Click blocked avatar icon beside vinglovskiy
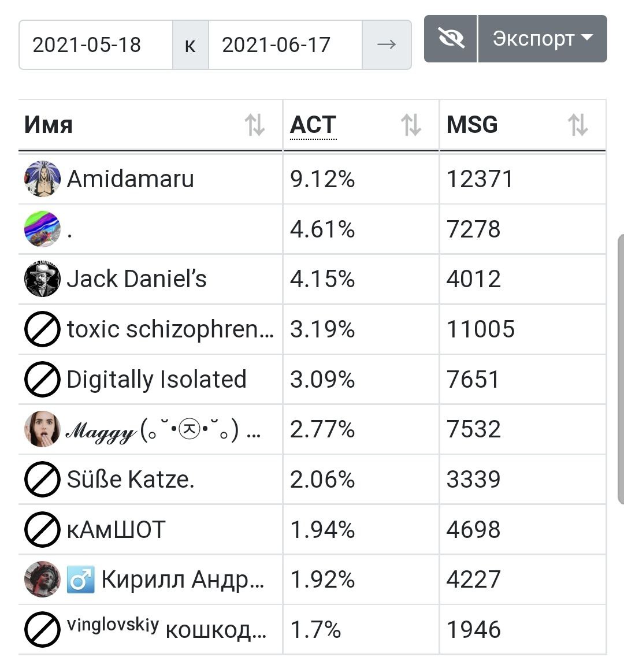This screenshot has height=672, width=624. point(42,630)
